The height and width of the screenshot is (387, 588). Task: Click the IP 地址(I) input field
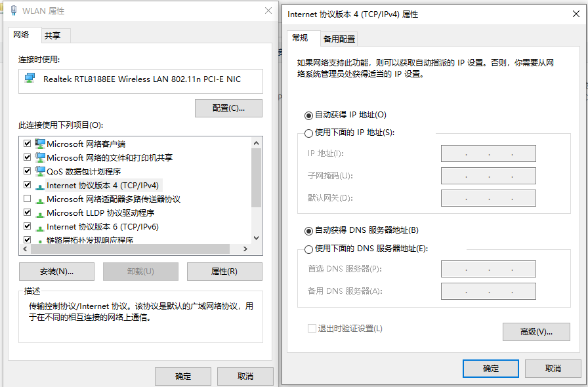[x=488, y=153]
